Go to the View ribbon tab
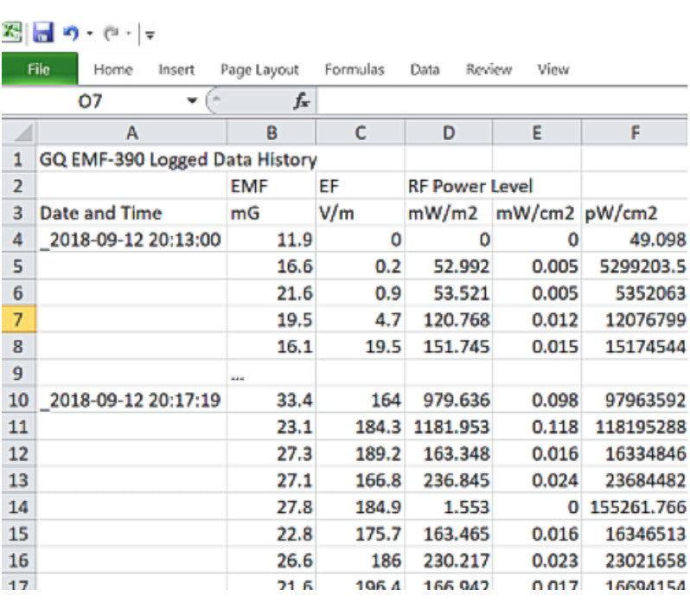Viewport: 690px width, 616px height. point(553,70)
